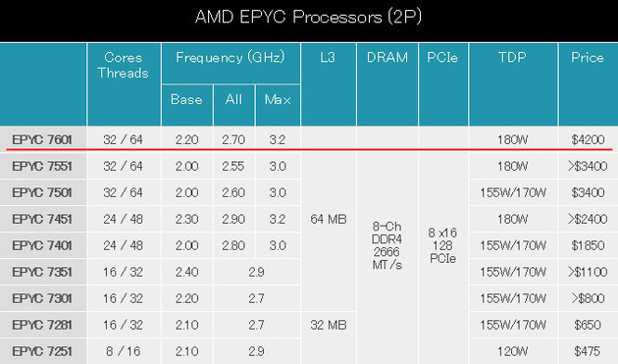This screenshot has width=618, height=364.
Task: Click the 120W TDP value
Action: click(512, 351)
